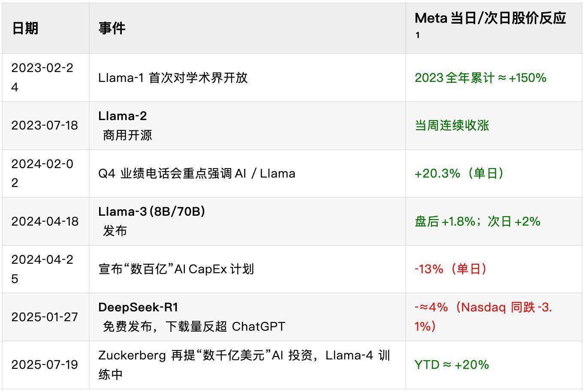The height and width of the screenshot is (392, 585).
Task: Click the 当周连续收涨 green text
Action: click(452, 125)
